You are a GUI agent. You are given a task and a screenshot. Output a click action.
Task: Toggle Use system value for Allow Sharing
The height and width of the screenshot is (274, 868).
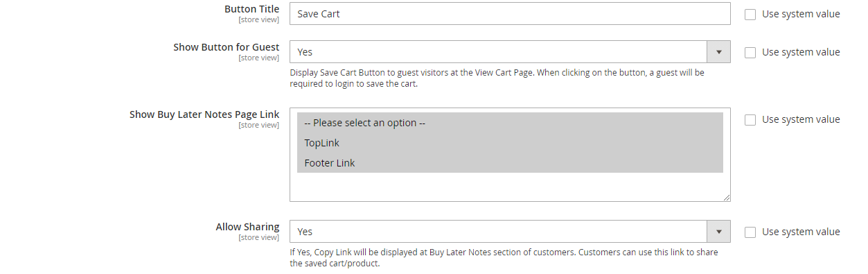pyautogui.click(x=750, y=232)
